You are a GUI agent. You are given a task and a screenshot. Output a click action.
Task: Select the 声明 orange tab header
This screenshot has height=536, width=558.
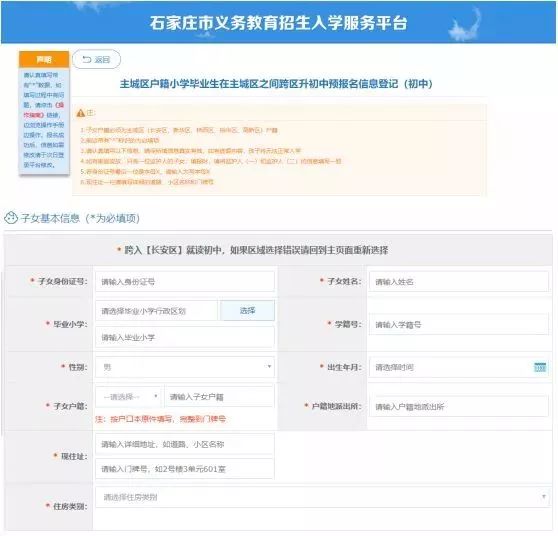coord(44,59)
